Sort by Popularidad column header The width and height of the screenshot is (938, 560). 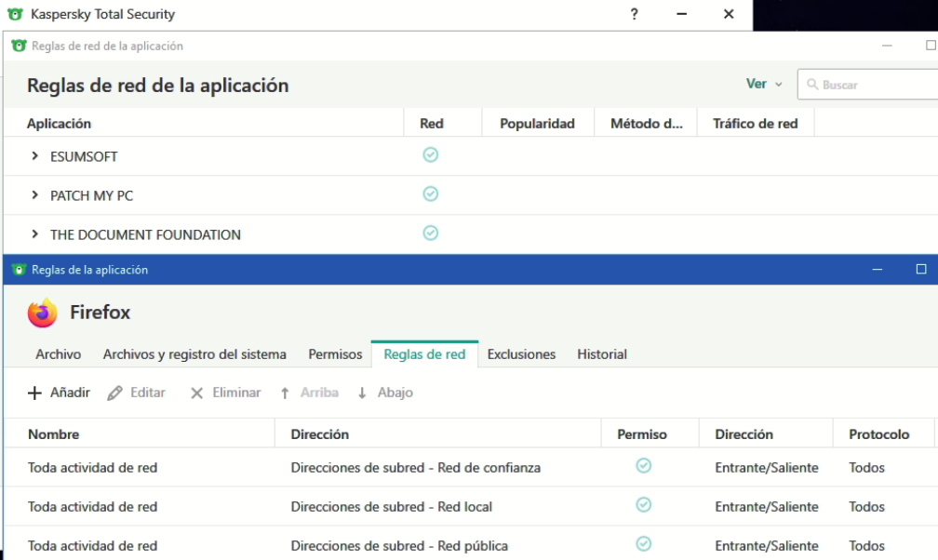537,123
